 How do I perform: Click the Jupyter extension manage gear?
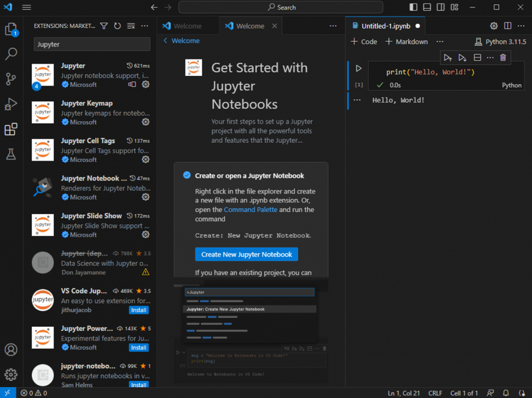pyautogui.click(x=145, y=85)
